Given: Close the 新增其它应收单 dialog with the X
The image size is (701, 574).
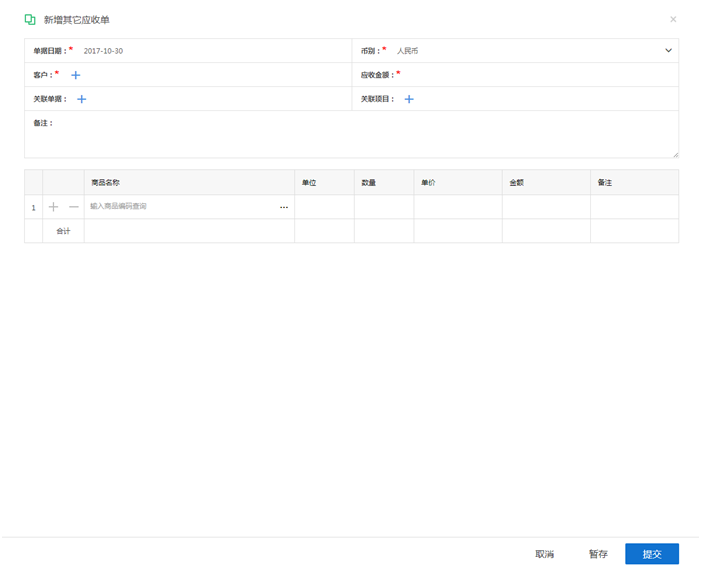Looking at the screenshot, I should pyautogui.click(x=673, y=19).
